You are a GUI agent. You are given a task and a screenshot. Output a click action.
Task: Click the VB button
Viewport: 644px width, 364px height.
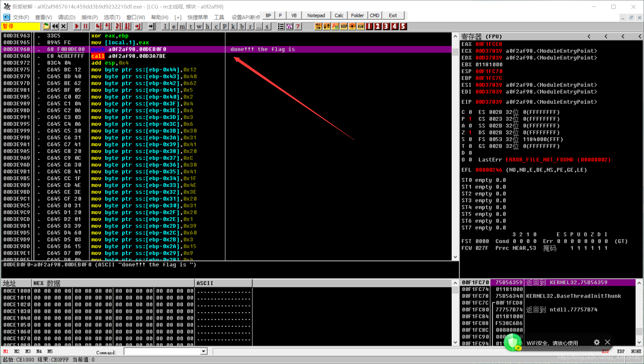[x=294, y=16]
